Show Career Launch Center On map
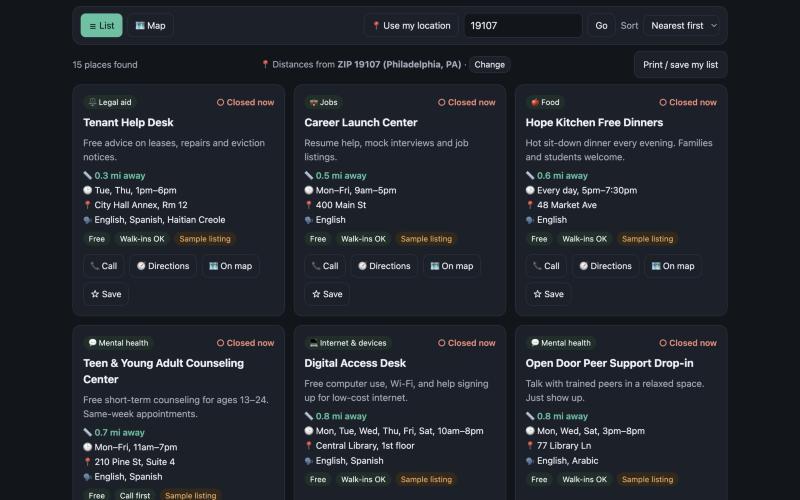 coord(452,266)
